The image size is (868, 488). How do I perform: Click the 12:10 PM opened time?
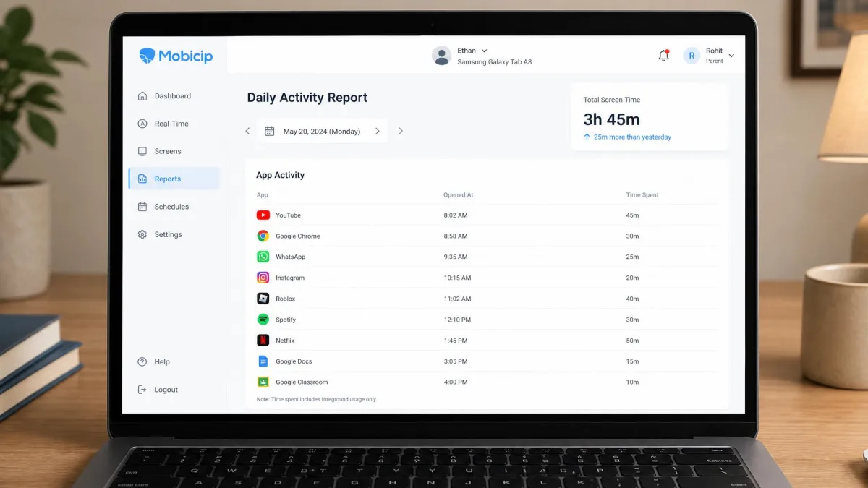tap(457, 320)
